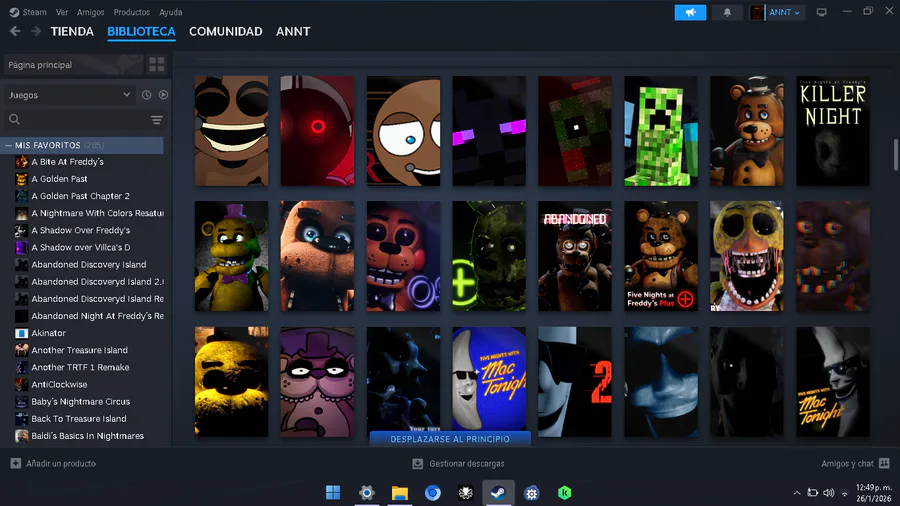Open the red glowing eye game cover
This screenshot has height=506, width=900.
317,131
